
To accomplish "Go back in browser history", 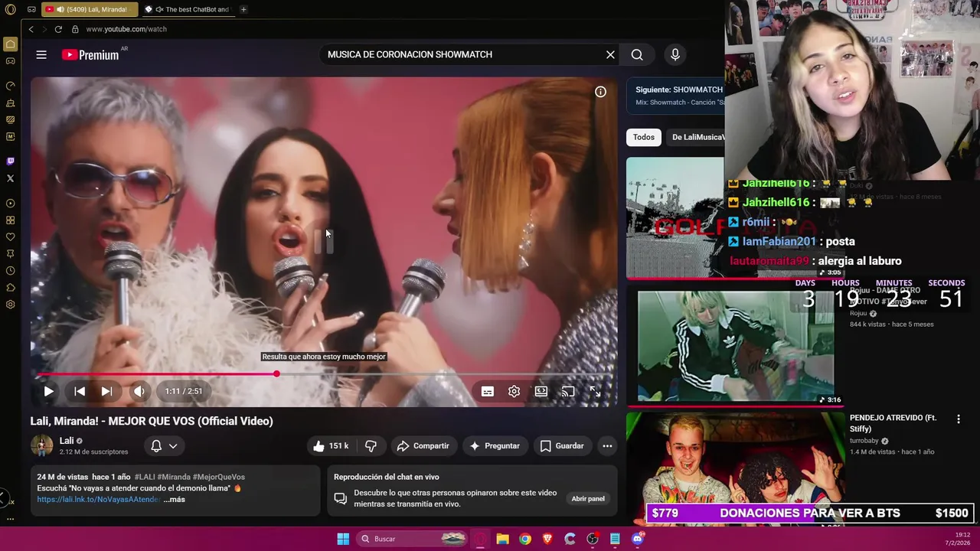I will (31, 29).
